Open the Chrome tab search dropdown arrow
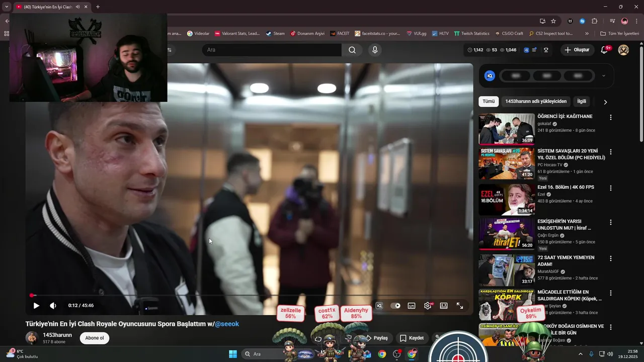 (x=7, y=7)
